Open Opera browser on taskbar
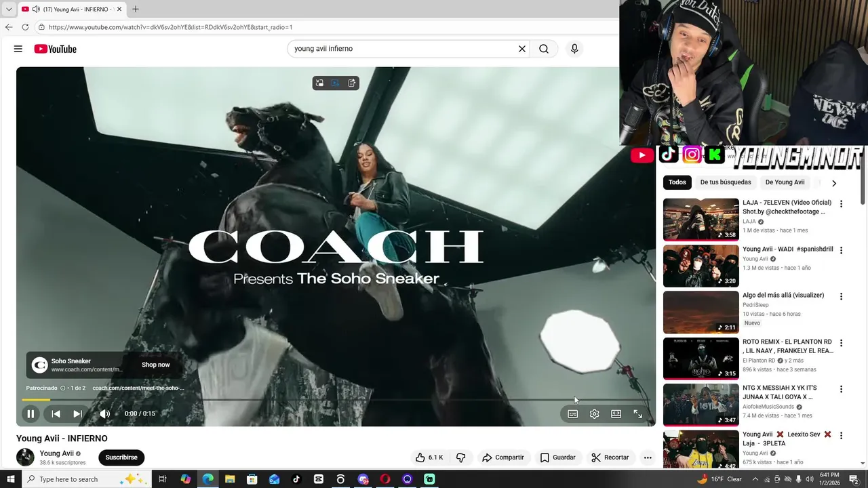Image resolution: width=868 pixels, height=488 pixels. click(x=385, y=479)
